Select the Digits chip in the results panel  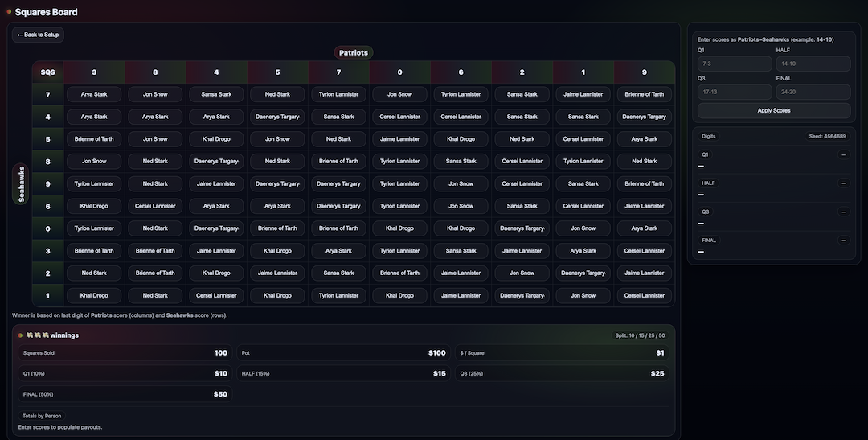(709, 136)
